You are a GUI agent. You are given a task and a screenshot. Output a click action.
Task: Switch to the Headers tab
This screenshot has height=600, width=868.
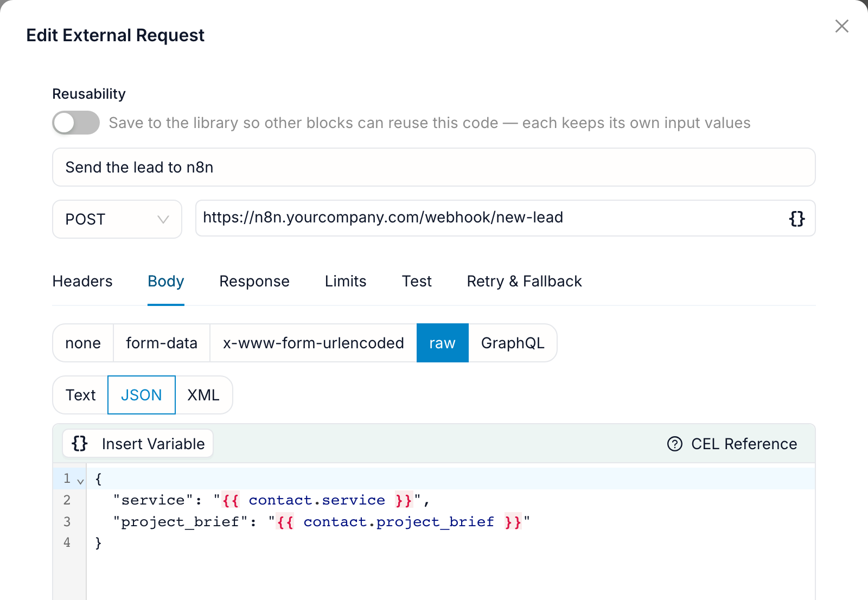click(82, 281)
